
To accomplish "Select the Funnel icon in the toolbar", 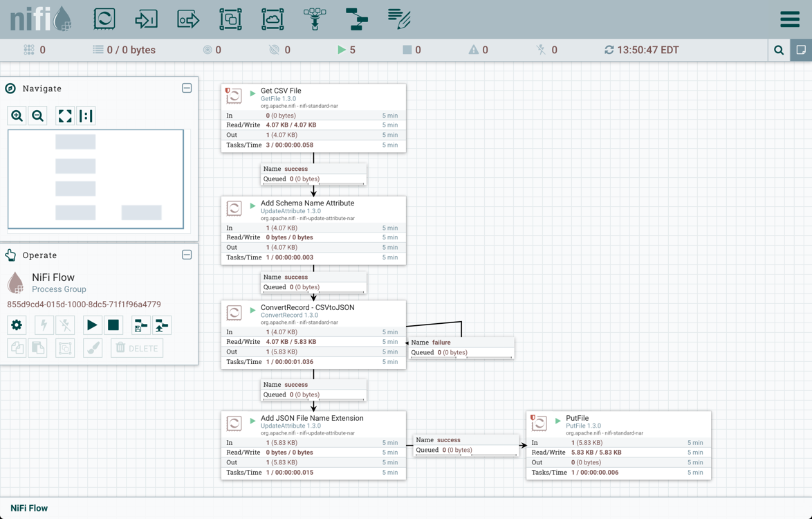I will pyautogui.click(x=315, y=19).
